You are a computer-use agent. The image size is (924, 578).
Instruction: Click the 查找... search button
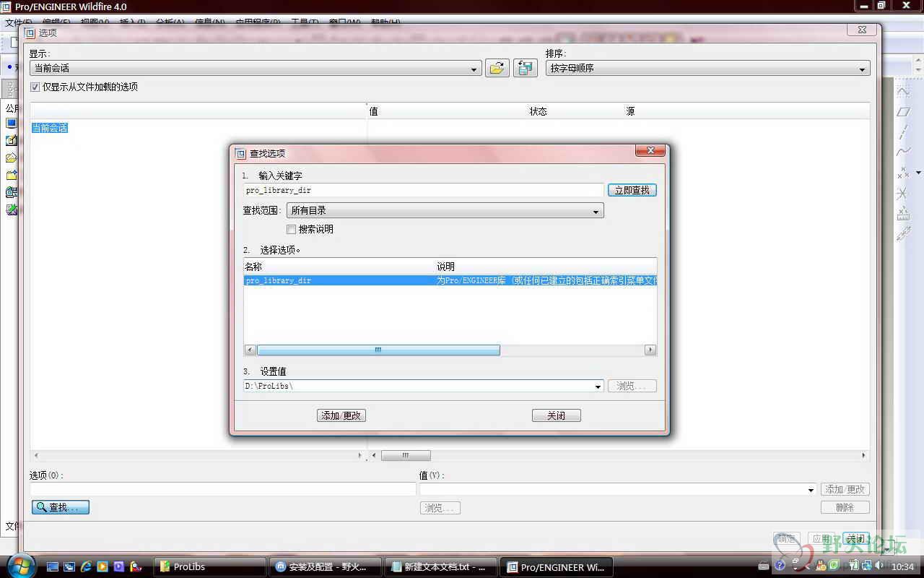pos(61,507)
